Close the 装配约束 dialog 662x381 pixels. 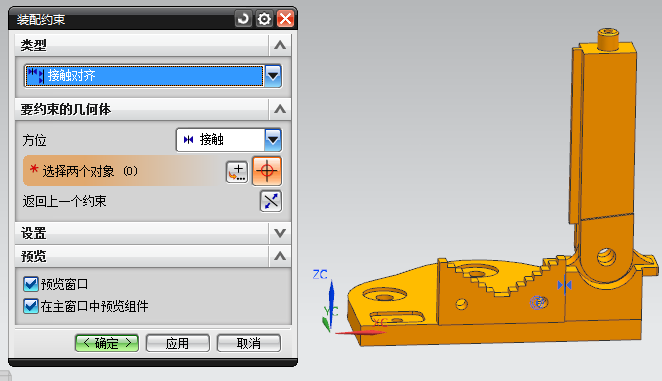coord(286,19)
